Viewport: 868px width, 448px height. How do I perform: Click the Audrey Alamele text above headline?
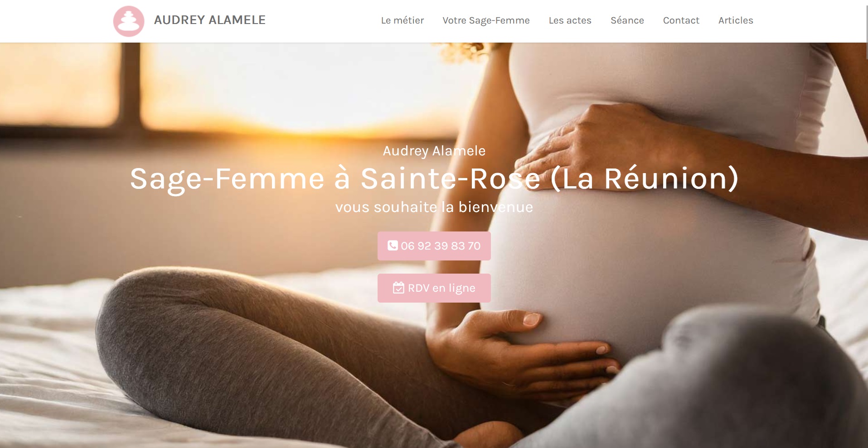434,151
